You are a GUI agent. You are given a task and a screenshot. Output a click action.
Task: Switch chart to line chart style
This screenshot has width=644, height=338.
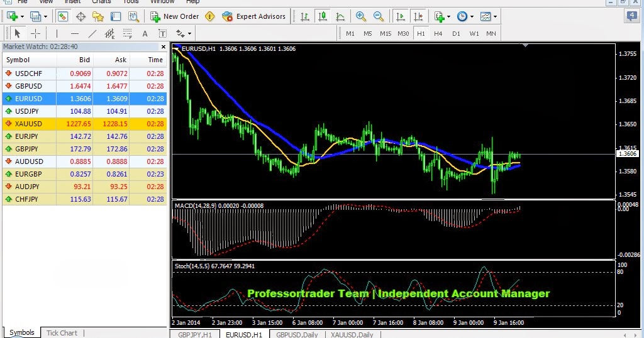click(x=340, y=16)
